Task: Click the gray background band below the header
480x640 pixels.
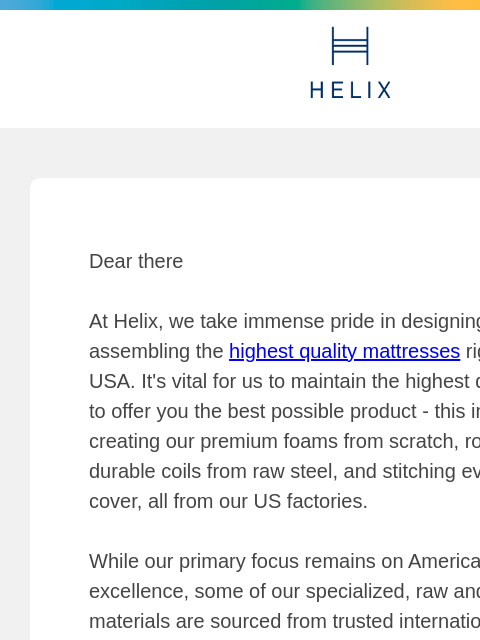Action: pyautogui.click(x=240, y=153)
